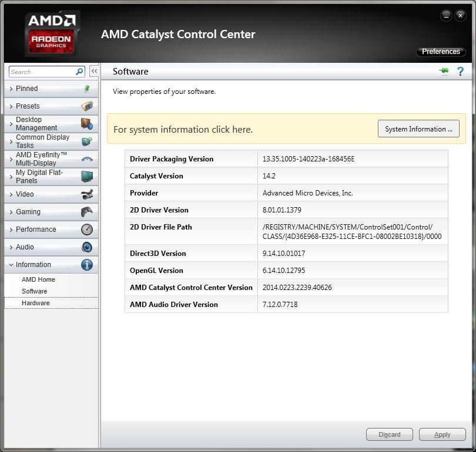
Task: Click the Performance gauge icon
Action: [87, 230]
